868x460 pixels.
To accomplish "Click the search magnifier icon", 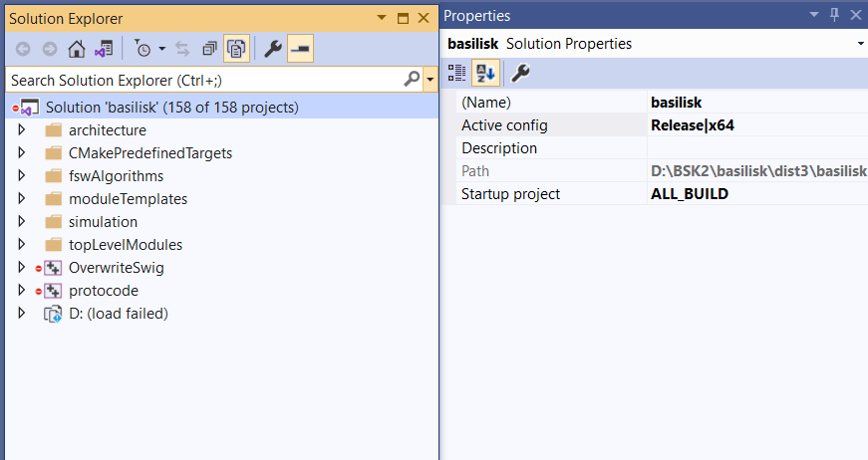I will pyautogui.click(x=412, y=79).
